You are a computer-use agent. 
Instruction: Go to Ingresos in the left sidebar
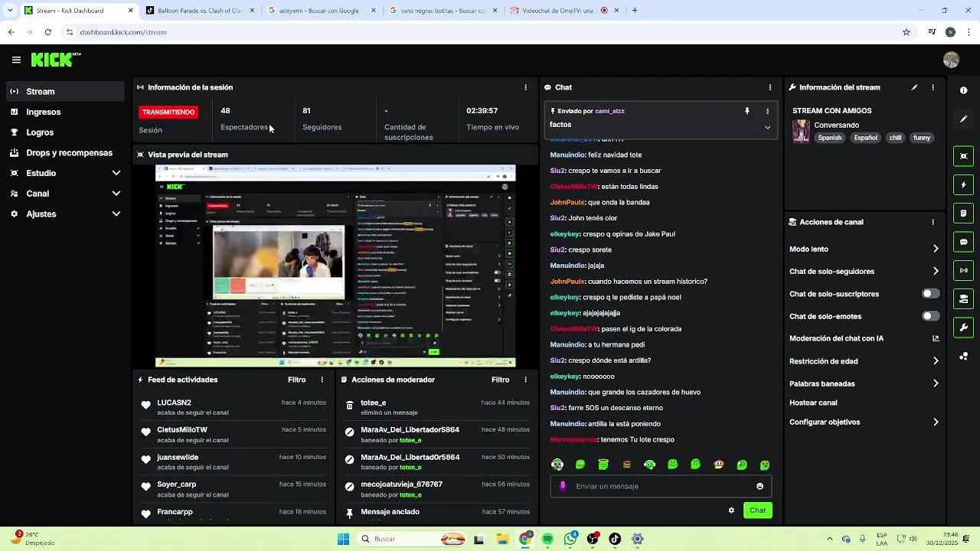[64, 112]
